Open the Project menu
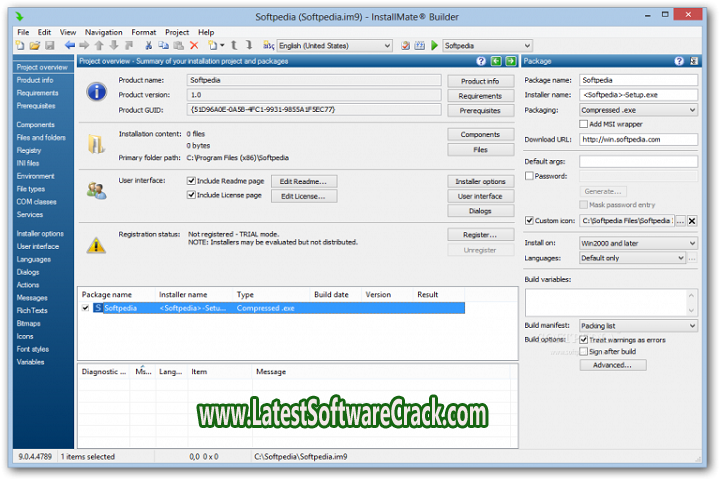The height and width of the screenshot is (480, 720). click(177, 32)
